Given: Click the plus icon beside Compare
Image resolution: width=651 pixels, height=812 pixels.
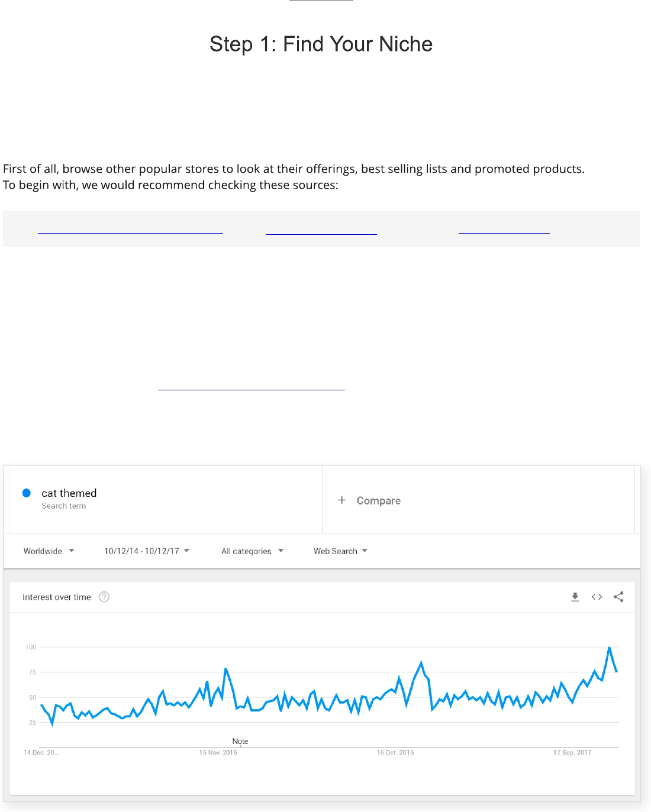Looking at the screenshot, I should coord(341,500).
